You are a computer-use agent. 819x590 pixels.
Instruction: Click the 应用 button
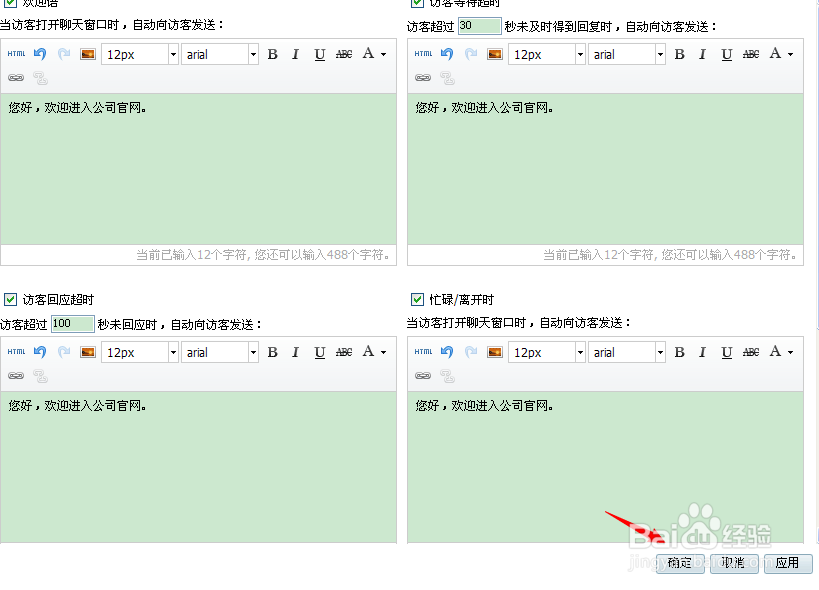(788, 563)
